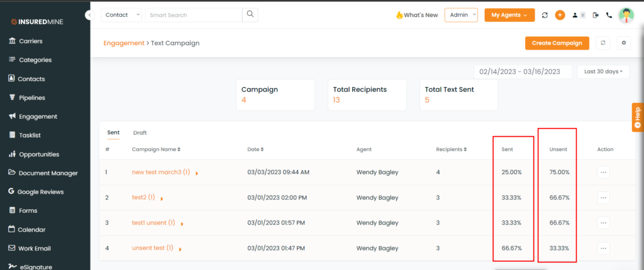Sort the table by Recipients
This screenshot has width=644, height=270.
click(x=452, y=149)
